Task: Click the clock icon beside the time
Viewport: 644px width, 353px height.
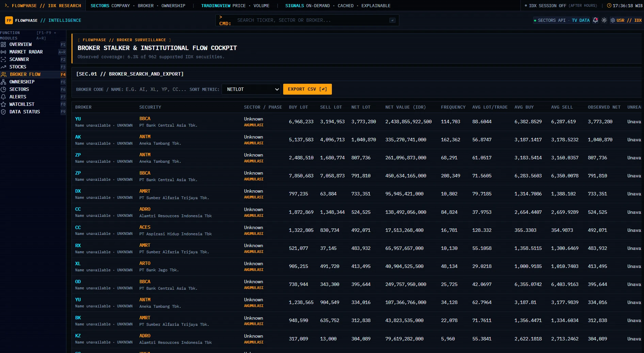Action: coord(609,6)
